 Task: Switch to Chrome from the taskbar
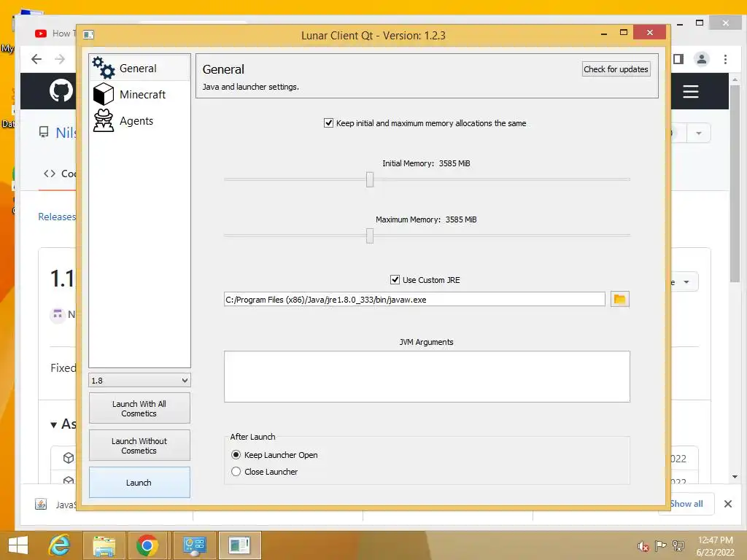(147, 545)
